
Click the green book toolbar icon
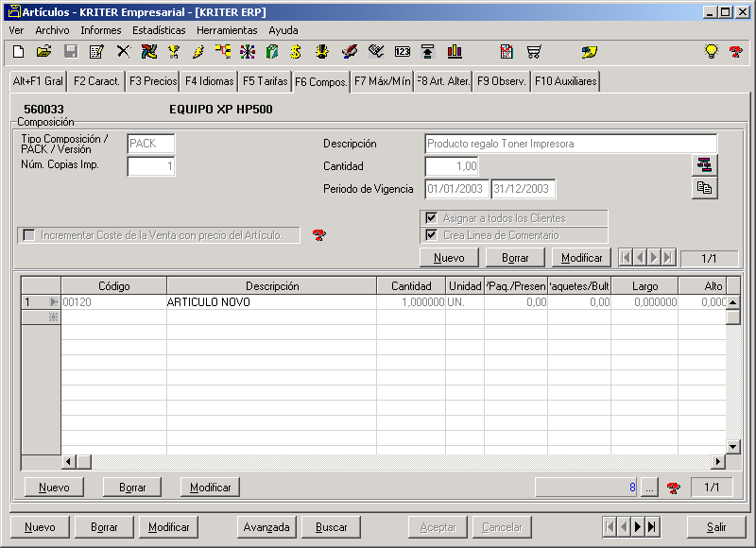[272, 52]
